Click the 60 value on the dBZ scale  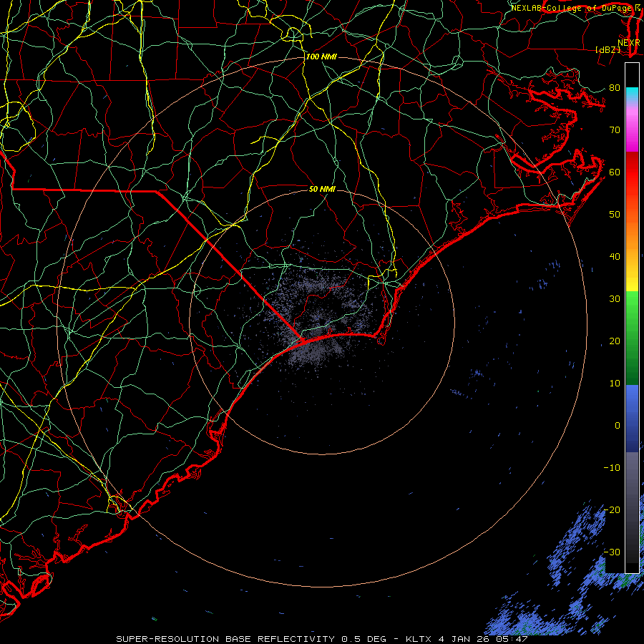(615, 172)
